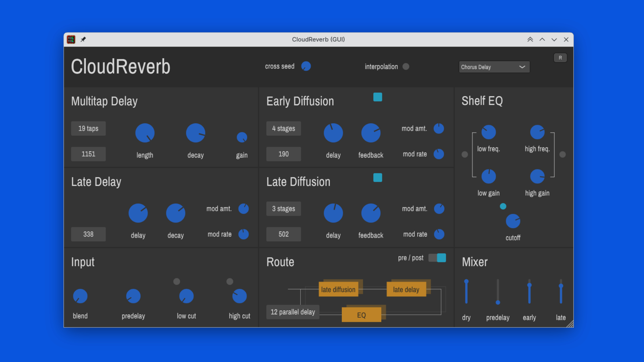
Task: Click the Late Diffusion 502 seed field
Action: click(283, 234)
